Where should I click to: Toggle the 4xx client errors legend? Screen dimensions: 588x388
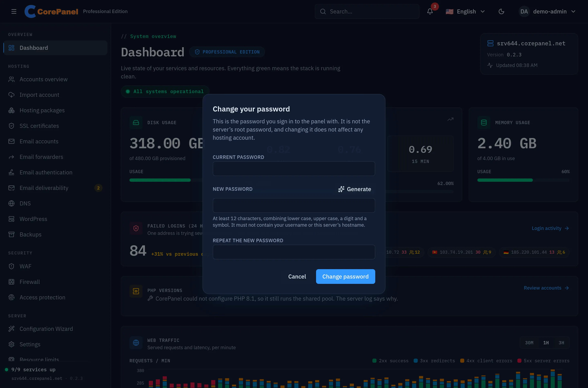coord(486,361)
